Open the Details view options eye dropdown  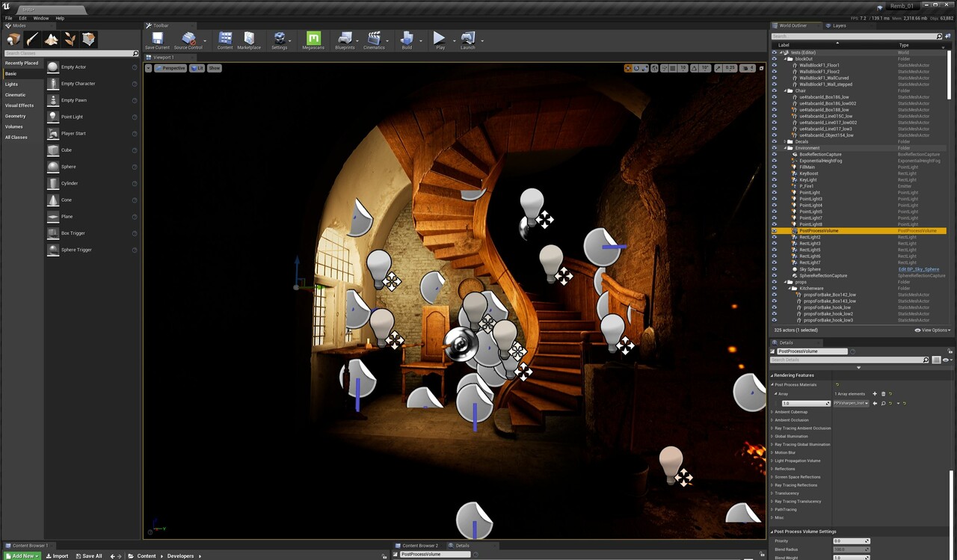pyautogui.click(x=947, y=360)
